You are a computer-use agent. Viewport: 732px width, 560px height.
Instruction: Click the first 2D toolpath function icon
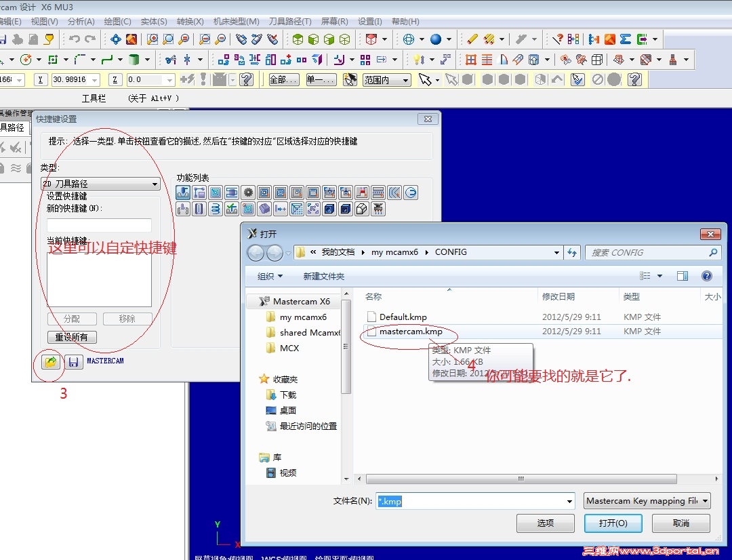[x=183, y=193]
